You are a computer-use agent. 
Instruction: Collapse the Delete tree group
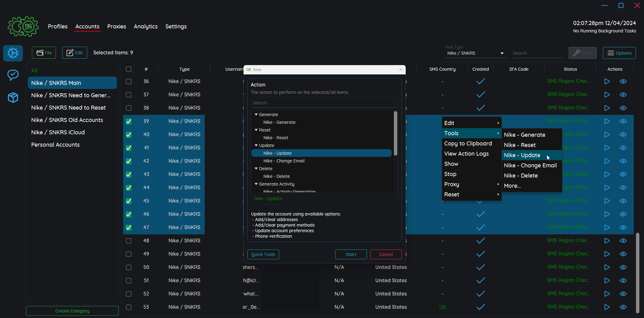[256, 169]
